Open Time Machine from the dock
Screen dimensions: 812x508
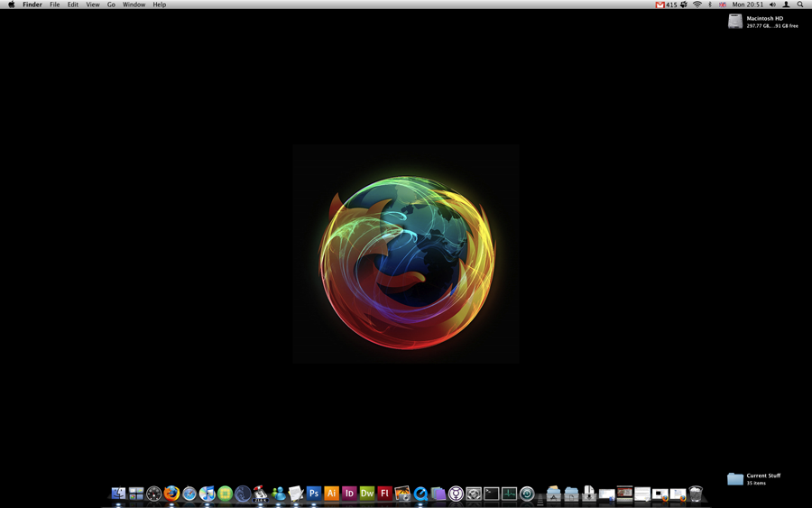(x=527, y=494)
